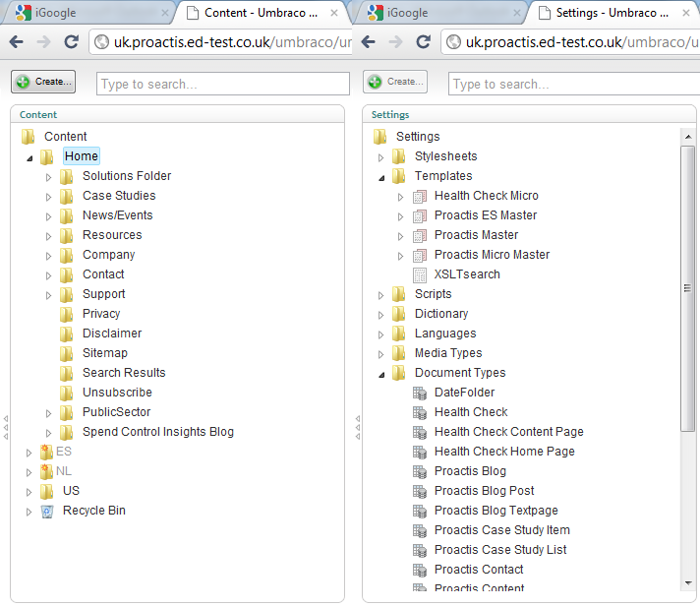This screenshot has height=607, width=700.
Task: Collapse the Document Types node
Action: click(381, 374)
